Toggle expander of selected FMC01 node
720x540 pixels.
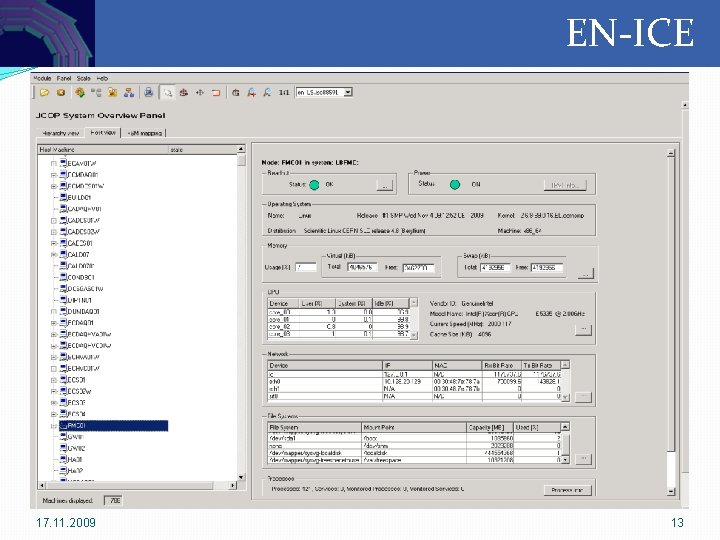pos(54,426)
